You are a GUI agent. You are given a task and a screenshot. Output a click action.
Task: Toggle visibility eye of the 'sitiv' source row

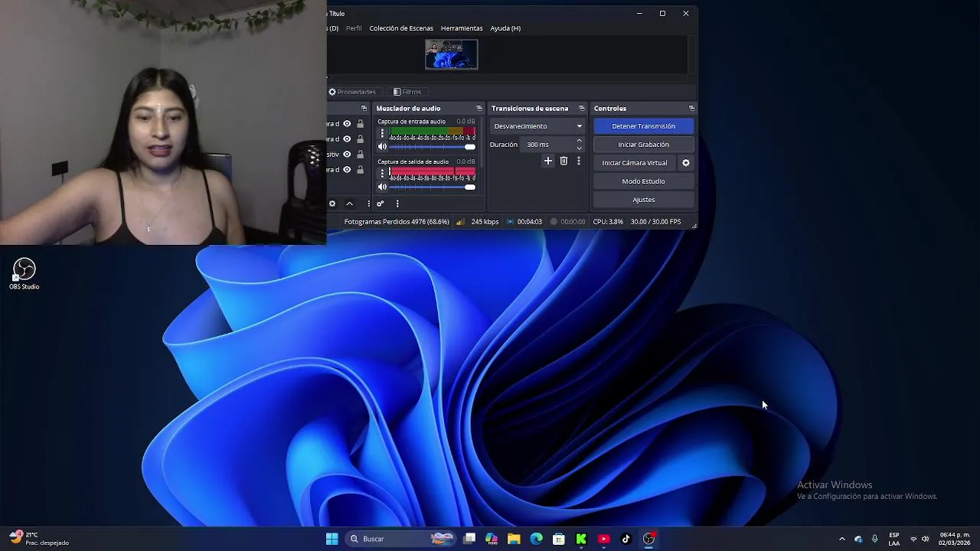coord(347,155)
